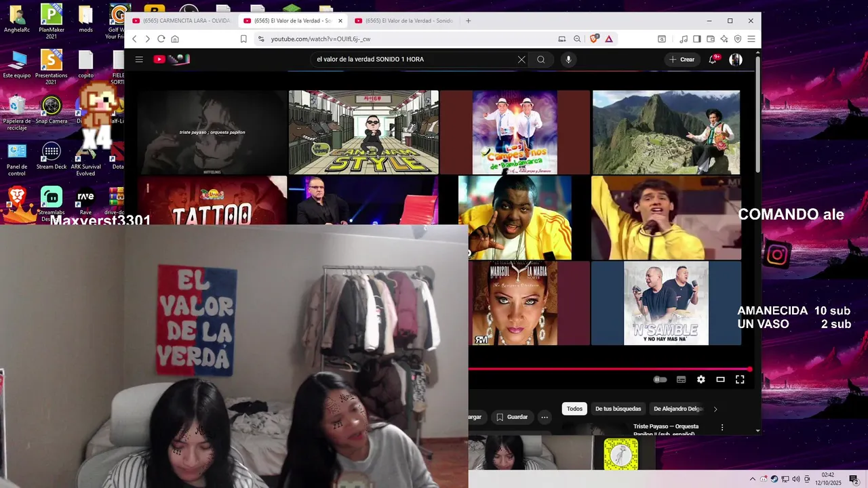Switch player to theater mode
Screen dimensions: 868x488
point(721,380)
